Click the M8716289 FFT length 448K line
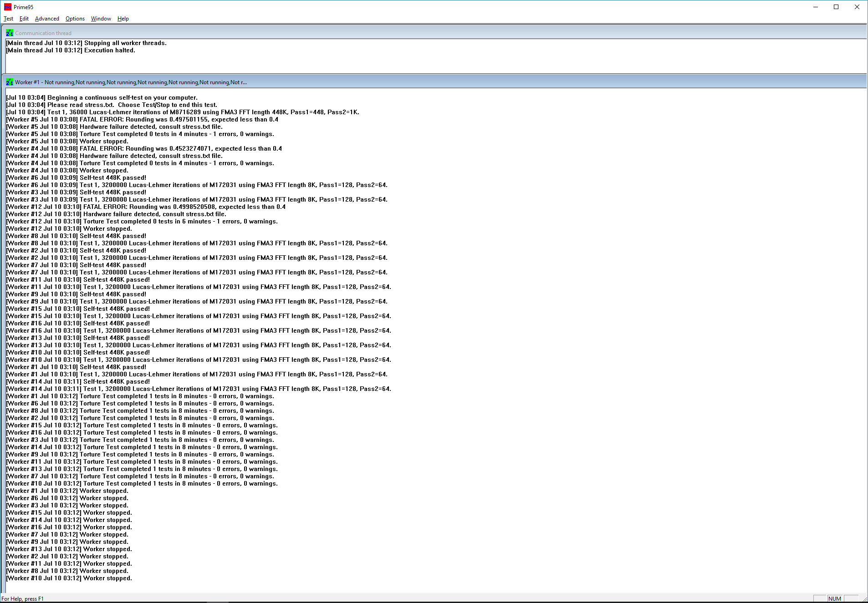The image size is (868, 603). click(183, 112)
